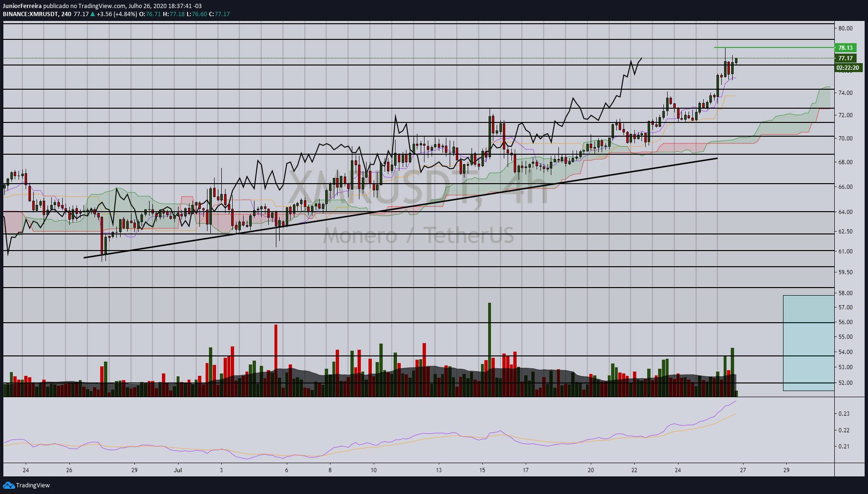Click the +3.56 (+4.84%) change value
The width and height of the screenshot is (868, 494).
117,14
